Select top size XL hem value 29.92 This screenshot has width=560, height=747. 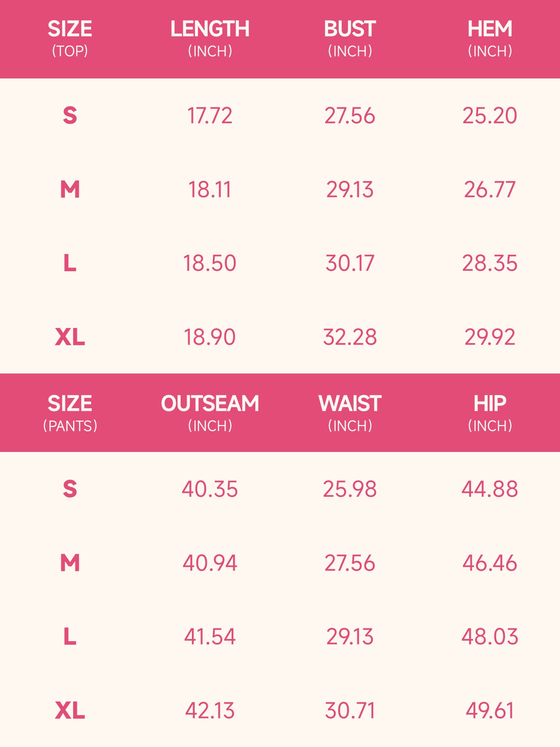490,337
